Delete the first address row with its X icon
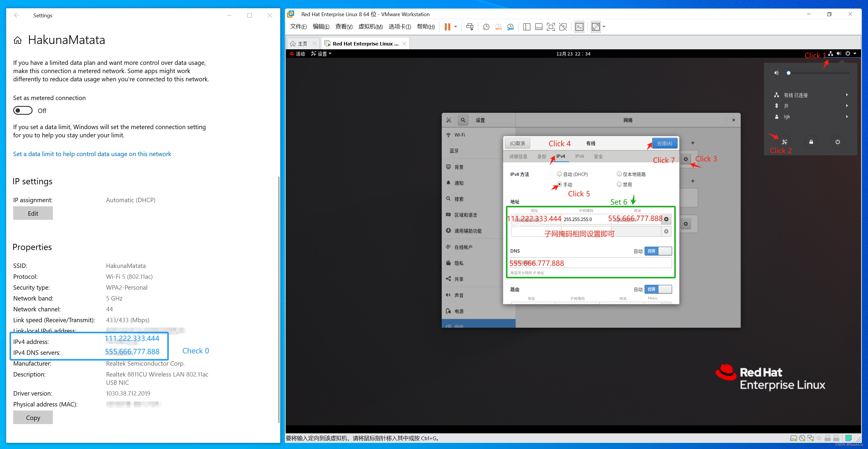Viewport: 868px width, 449px height. pos(666,219)
